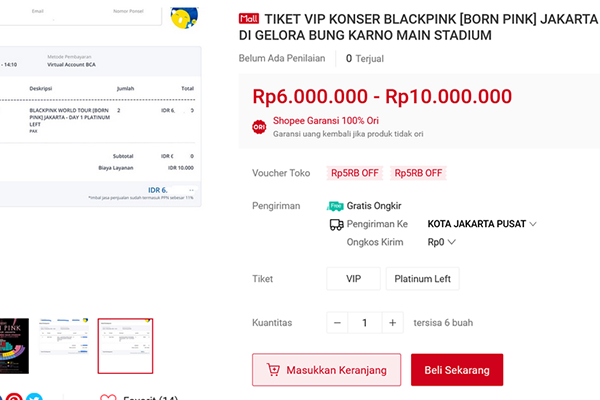Click the red Mall badge

pos(249,18)
